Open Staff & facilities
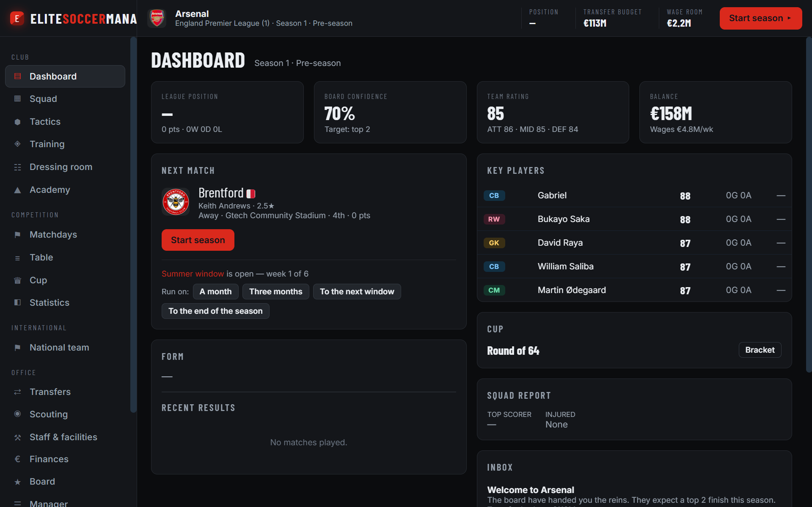Screen dimensions: 812x507 click(x=65, y=437)
